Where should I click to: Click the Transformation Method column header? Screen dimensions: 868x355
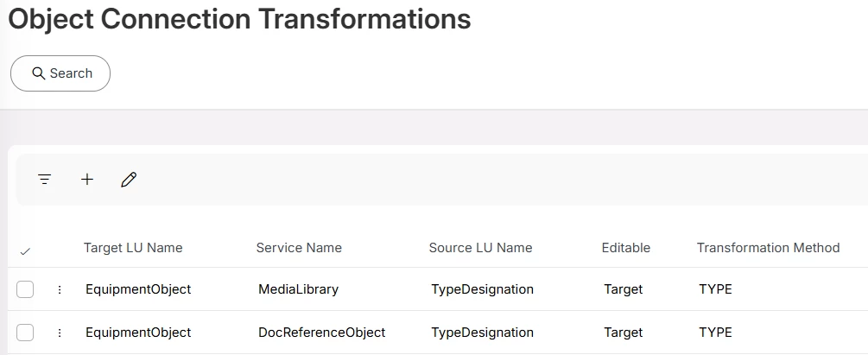point(768,248)
